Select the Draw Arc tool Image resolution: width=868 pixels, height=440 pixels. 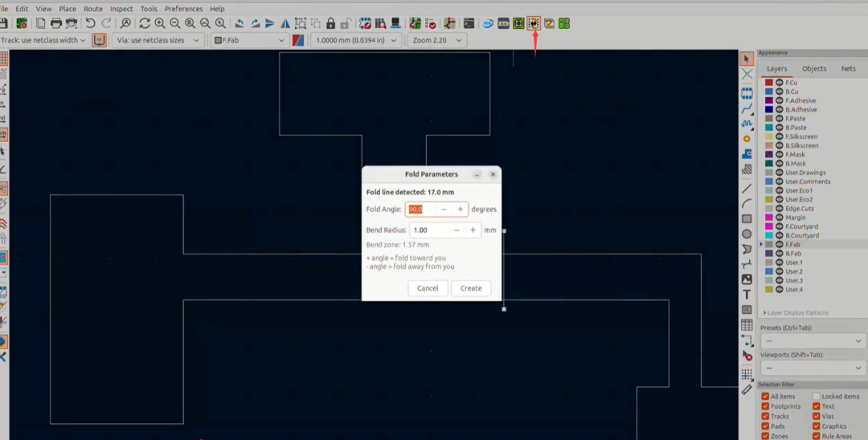coord(747,203)
